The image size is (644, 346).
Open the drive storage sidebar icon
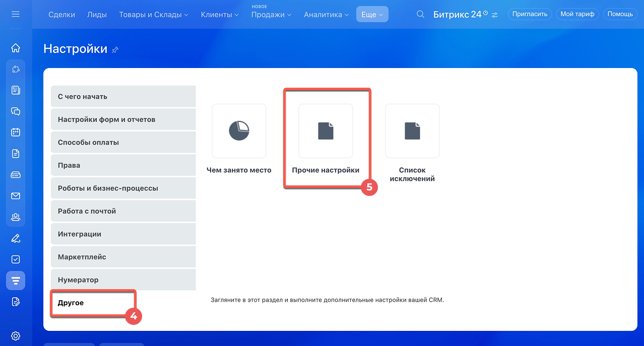pos(16,175)
